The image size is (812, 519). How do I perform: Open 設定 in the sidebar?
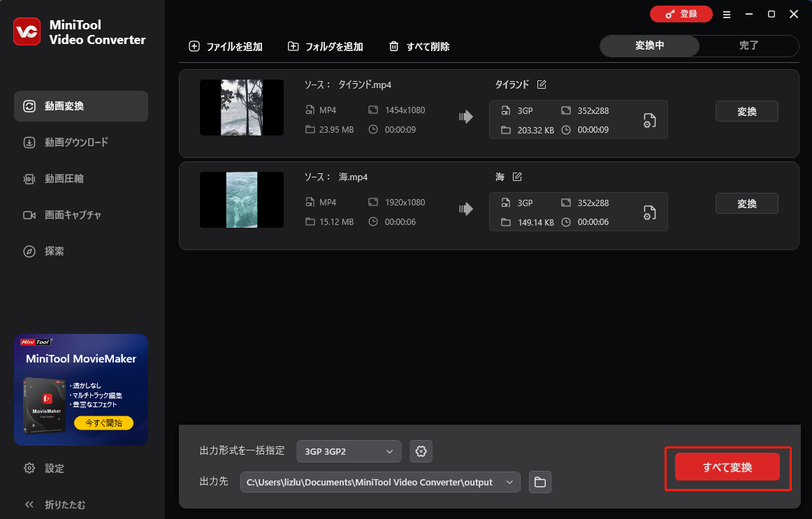tap(44, 468)
